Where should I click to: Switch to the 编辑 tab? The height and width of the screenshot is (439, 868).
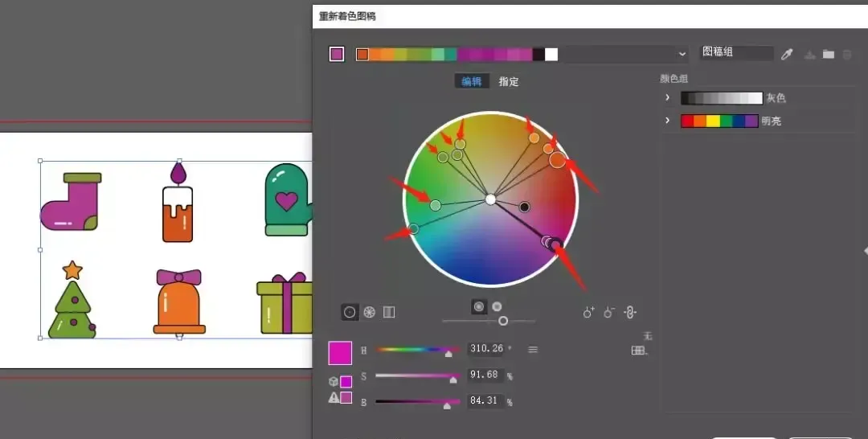tap(470, 81)
